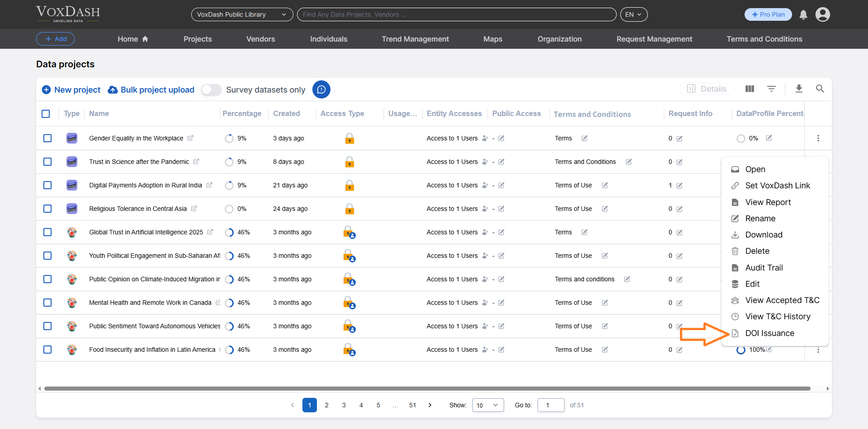This screenshot has height=429, width=868.
Task: Check the select-all checkbox in the table header
Action: (x=46, y=114)
